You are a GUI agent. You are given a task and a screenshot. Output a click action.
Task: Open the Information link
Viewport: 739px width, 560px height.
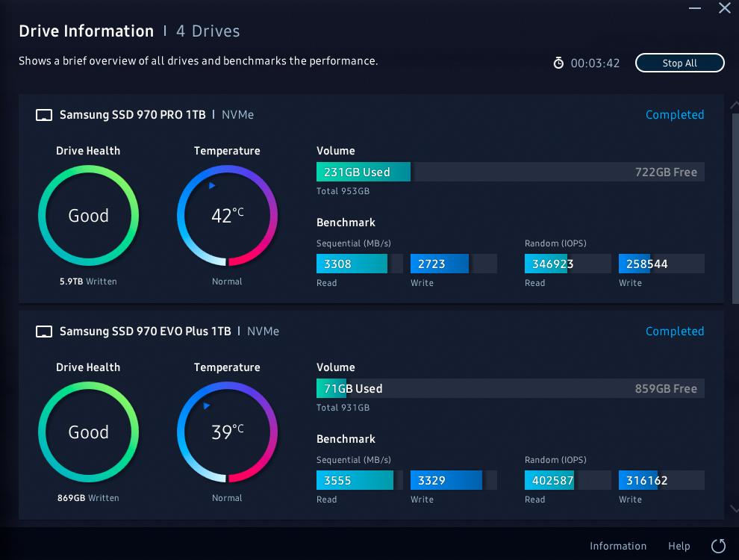618,546
